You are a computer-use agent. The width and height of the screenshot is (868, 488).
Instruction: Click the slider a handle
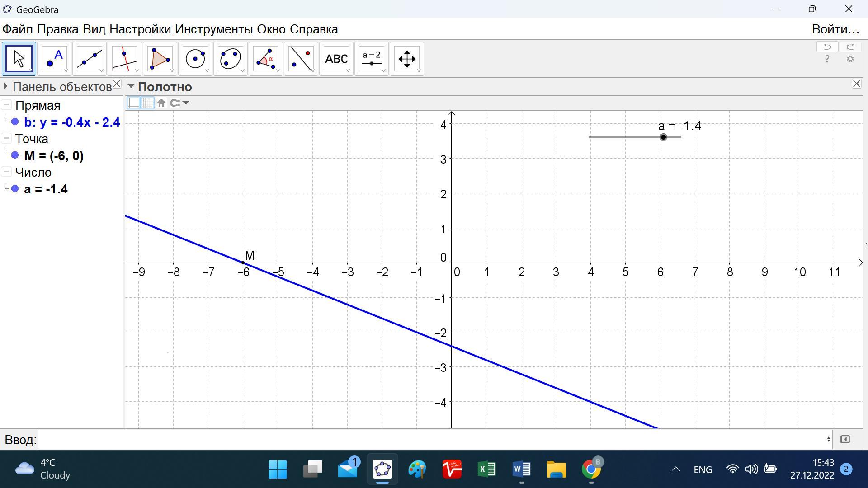tap(663, 137)
